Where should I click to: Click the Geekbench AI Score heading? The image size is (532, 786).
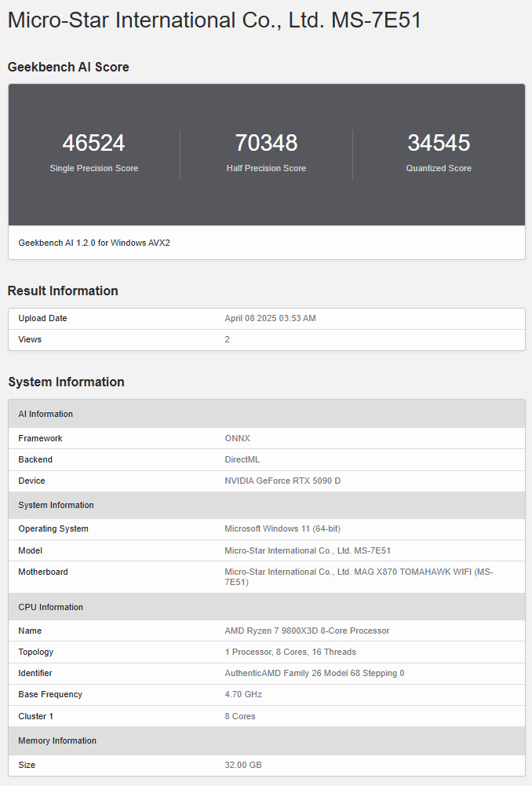pos(68,68)
